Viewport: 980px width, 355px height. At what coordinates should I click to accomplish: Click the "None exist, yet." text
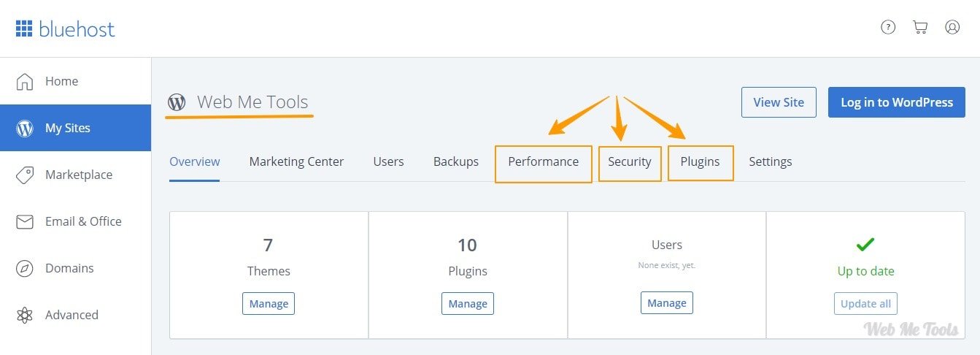point(667,265)
